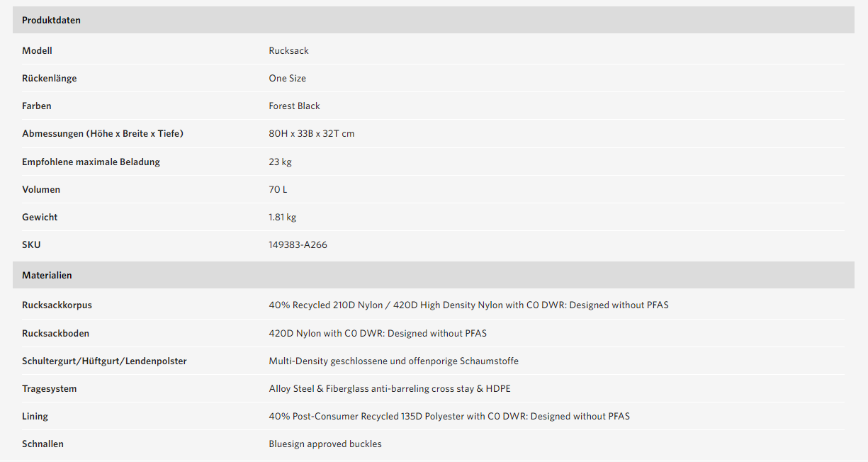
Task: Select the Rückenlänge label
Action: [49, 78]
